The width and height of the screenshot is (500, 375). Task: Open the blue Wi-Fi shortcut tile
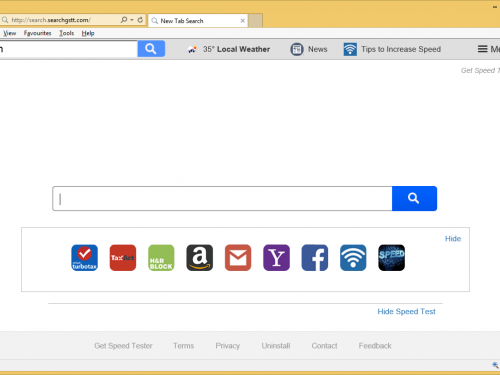tap(353, 258)
